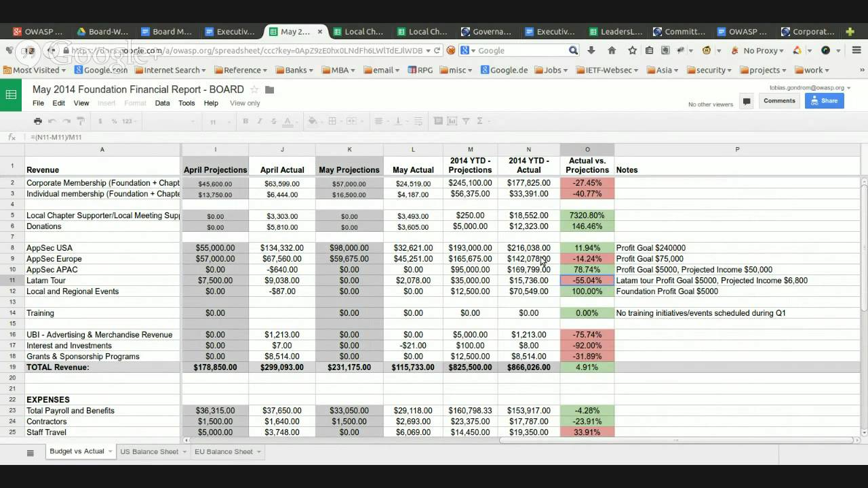The height and width of the screenshot is (488, 868).
Task: Select the 7320.80% cell
Action: tap(587, 216)
